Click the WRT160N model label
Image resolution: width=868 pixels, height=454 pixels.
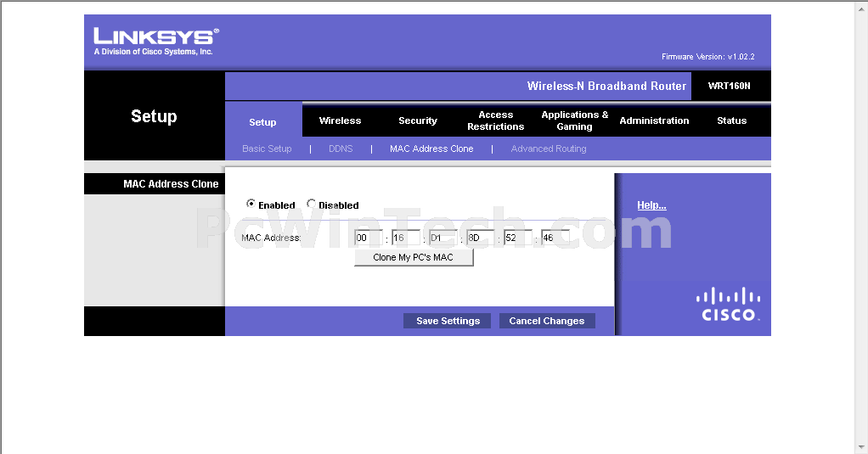(729, 86)
